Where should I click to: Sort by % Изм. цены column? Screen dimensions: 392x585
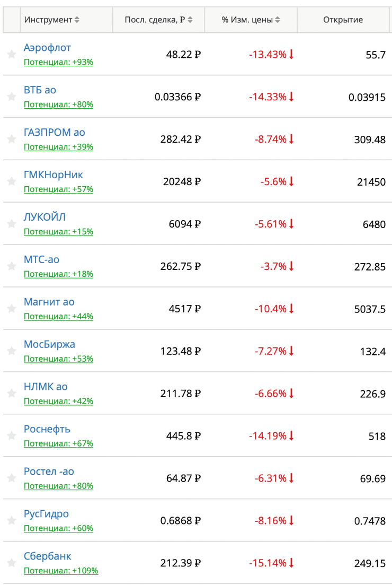pos(251,20)
